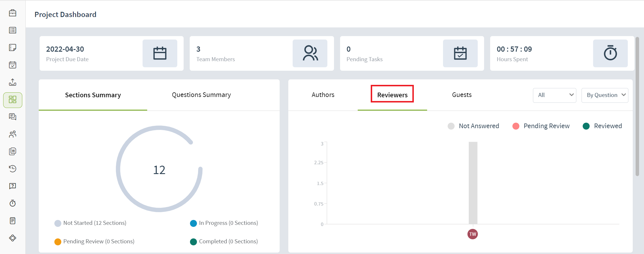Open the All filter dropdown
The height and width of the screenshot is (254, 644).
[555, 95]
